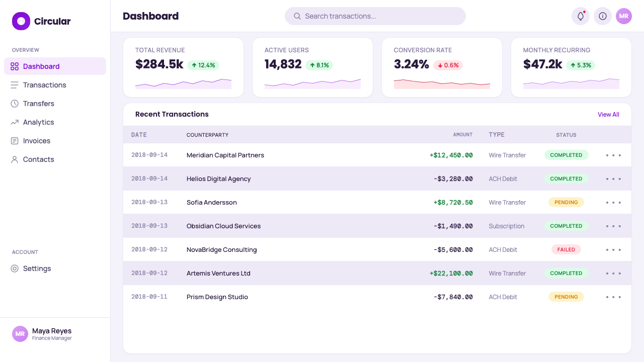Sort by the Type column header
The width and height of the screenshot is (644, 362).
click(x=497, y=135)
